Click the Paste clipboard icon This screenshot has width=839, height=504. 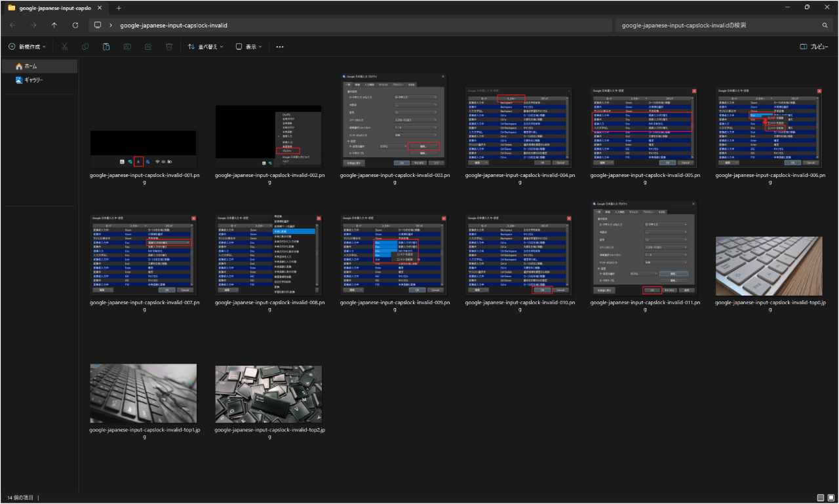pos(106,47)
